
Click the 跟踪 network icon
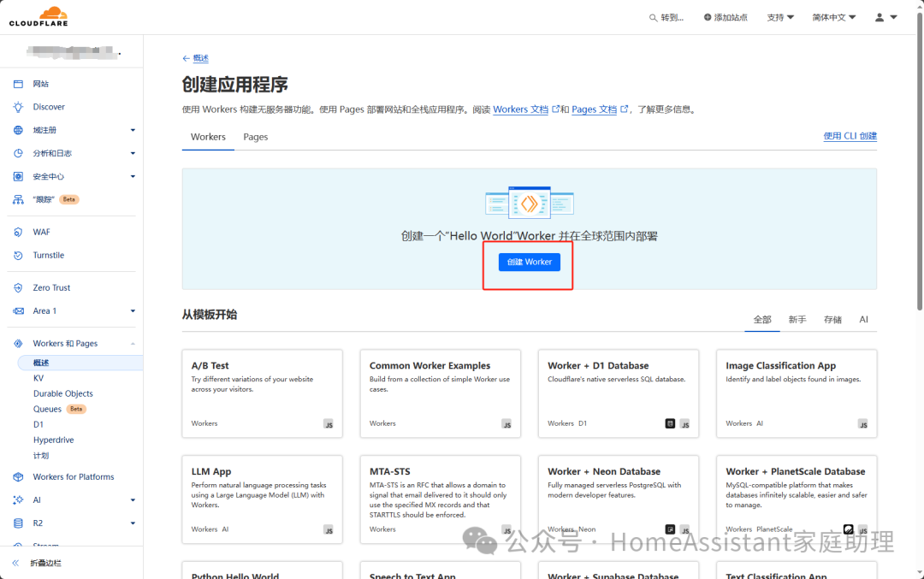18,199
